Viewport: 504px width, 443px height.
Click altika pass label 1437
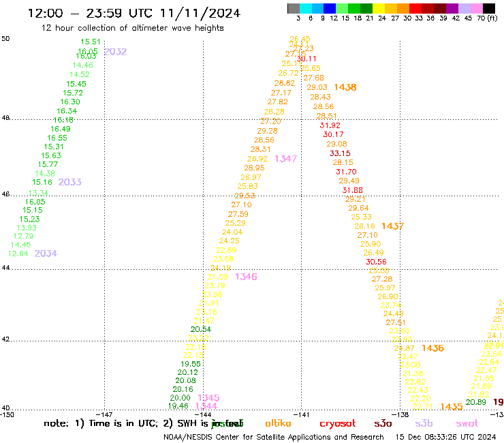pyautogui.click(x=392, y=226)
